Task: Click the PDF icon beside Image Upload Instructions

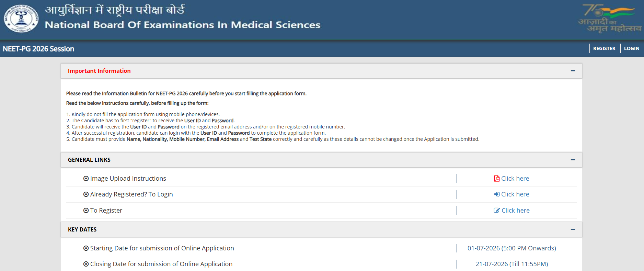Action: [x=497, y=179]
